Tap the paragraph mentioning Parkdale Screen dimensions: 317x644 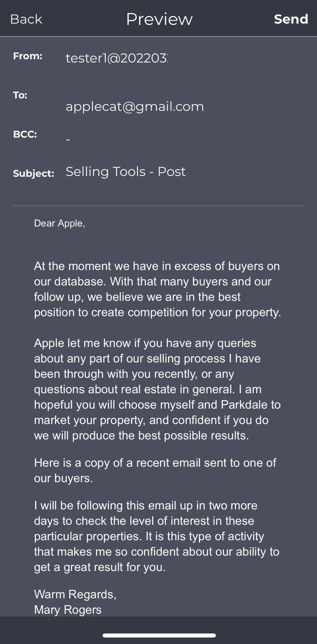pyautogui.click(x=157, y=389)
